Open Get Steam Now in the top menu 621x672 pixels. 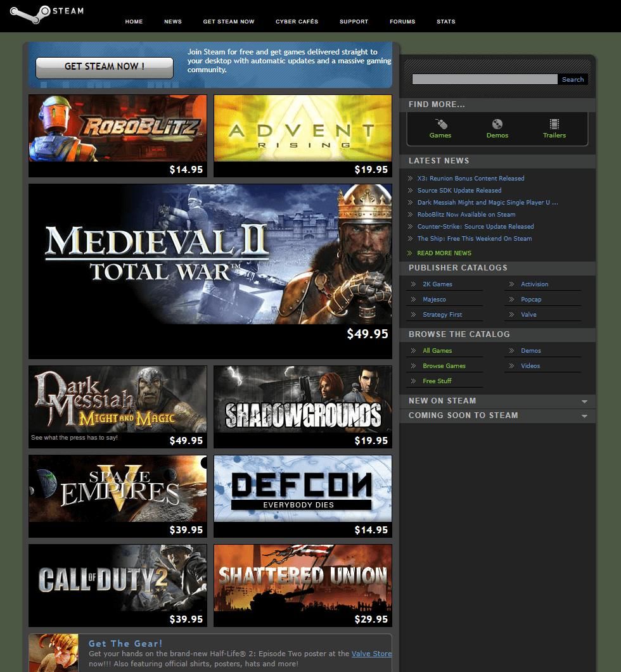229,22
